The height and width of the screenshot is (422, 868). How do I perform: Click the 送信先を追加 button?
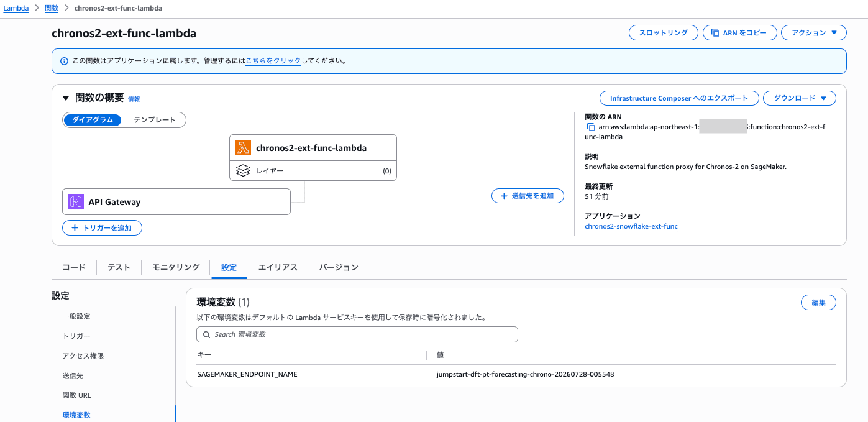click(x=528, y=196)
